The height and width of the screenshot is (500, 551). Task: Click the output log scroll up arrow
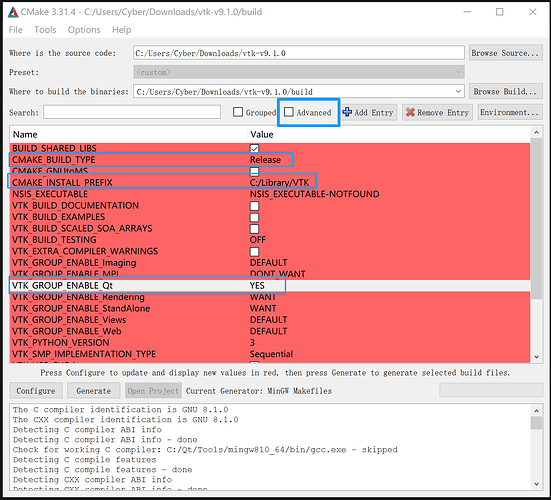536,410
